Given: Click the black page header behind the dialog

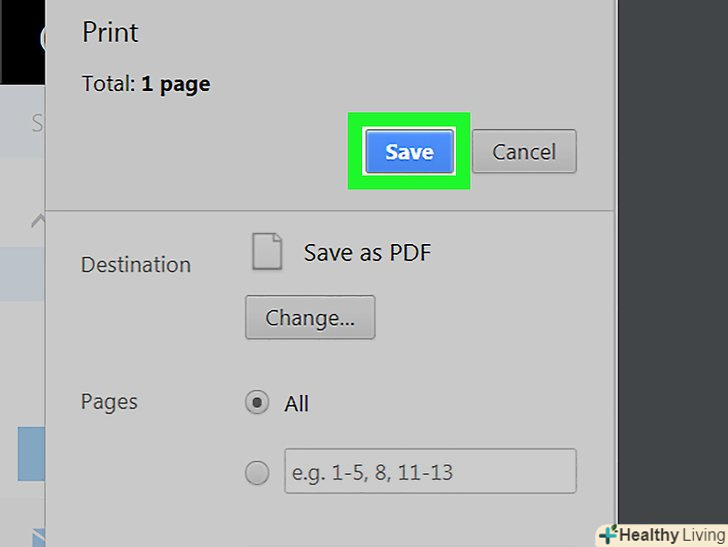Looking at the screenshot, I should coord(22,40).
